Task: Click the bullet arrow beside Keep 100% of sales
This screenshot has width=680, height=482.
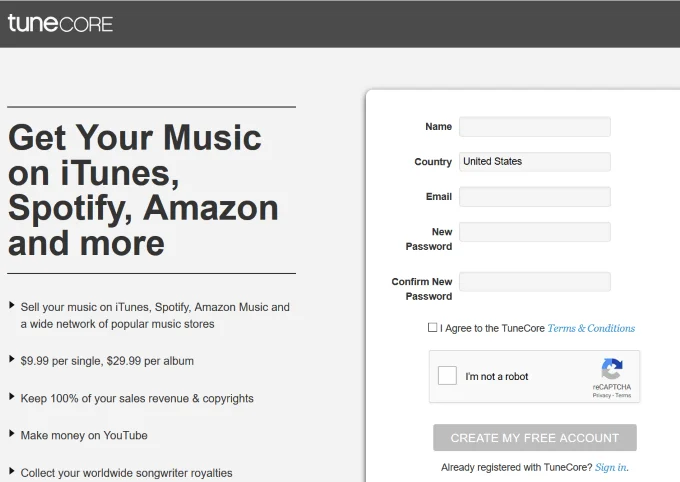Action: (x=12, y=397)
